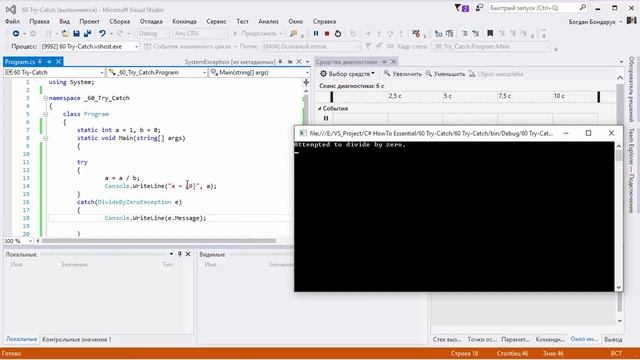This screenshot has height=360, width=640.
Task: Open the Сборка menu
Action: (x=120, y=21)
